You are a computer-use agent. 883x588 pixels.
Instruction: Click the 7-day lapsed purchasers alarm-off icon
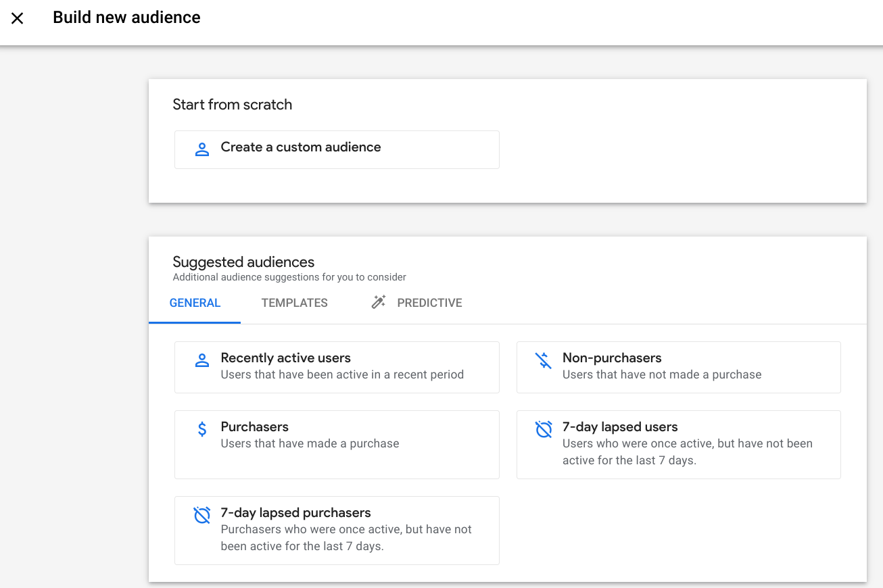point(201,515)
